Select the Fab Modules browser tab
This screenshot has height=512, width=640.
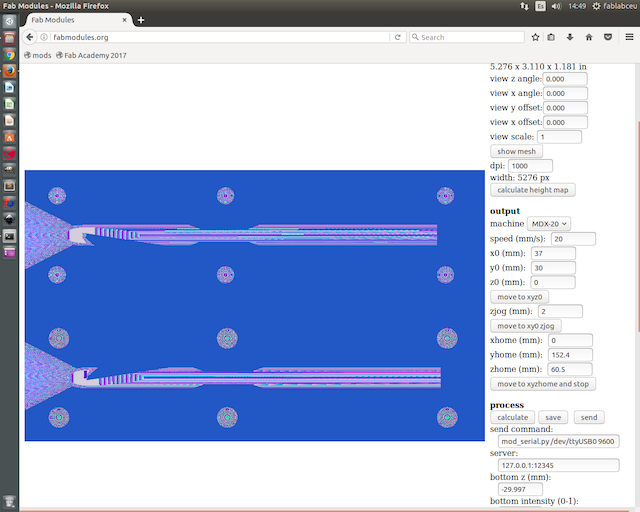[x=78, y=20]
